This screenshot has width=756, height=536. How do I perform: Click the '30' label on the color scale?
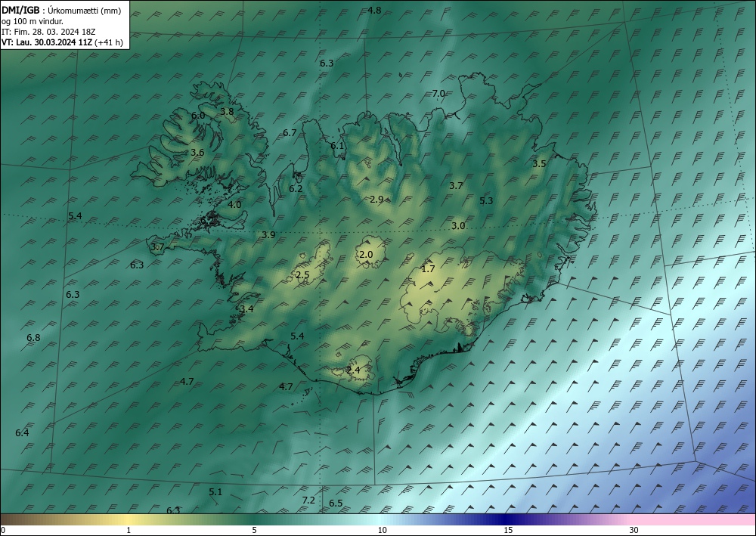[634, 530]
